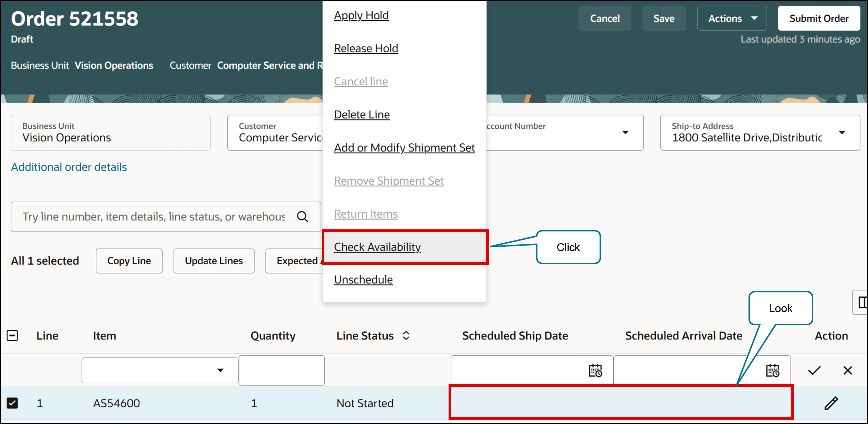This screenshot has height=424, width=868.
Task: Edit line 1 with pencil icon
Action: (x=831, y=403)
